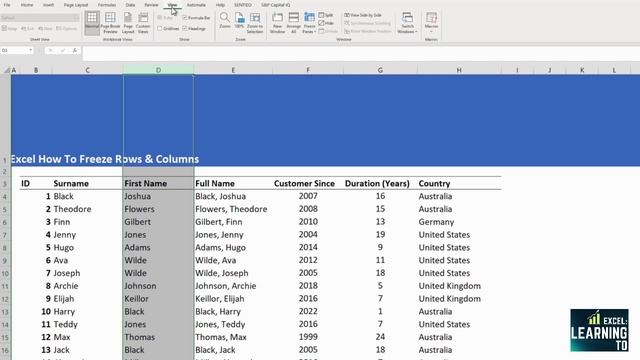The width and height of the screenshot is (640, 360).
Task: Open Page Layout view
Action: click(128, 23)
